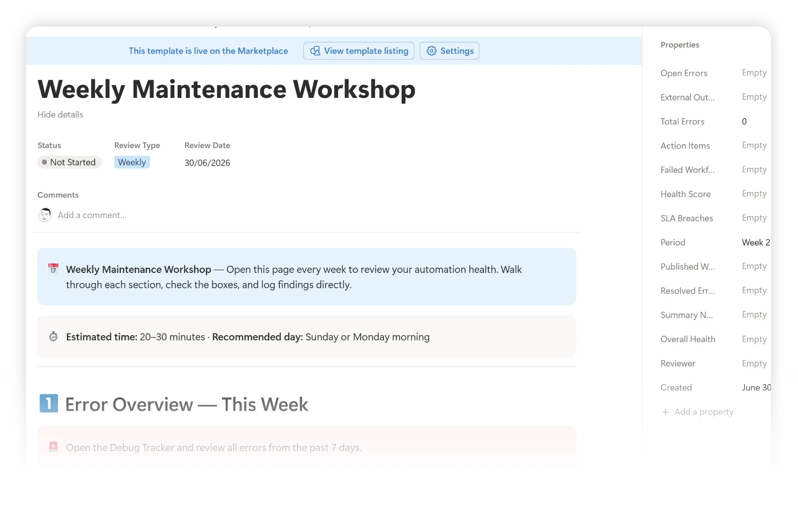Click the Comments section label

pos(58,195)
